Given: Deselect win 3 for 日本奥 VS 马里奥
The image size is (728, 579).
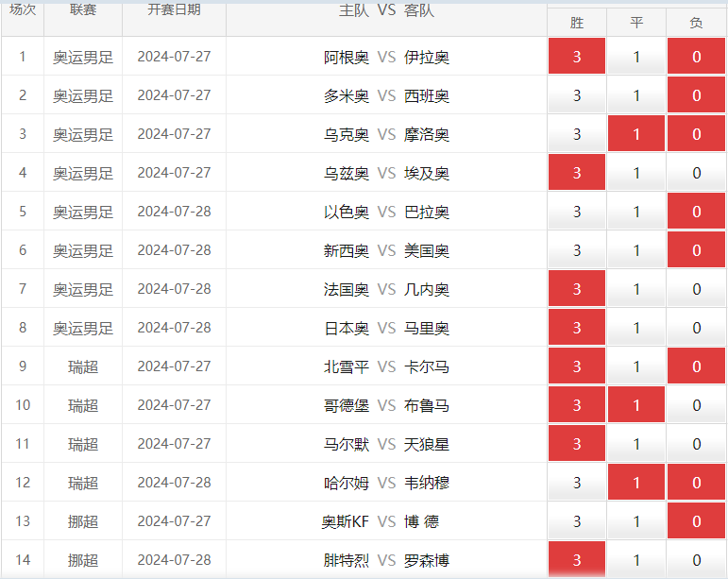Looking at the screenshot, I should coord(577,328).
